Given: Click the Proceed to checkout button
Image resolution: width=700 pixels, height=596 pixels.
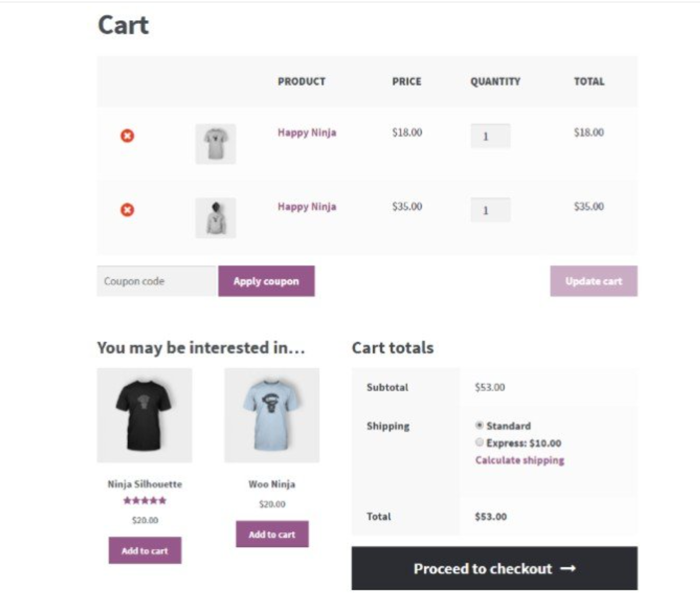Looking at the screenshot, I should coord(494,568).
